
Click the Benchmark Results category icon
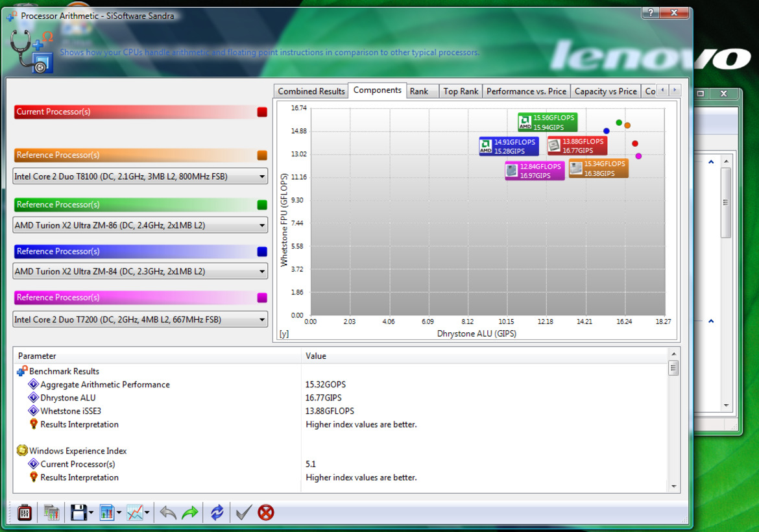coord(22,371)
